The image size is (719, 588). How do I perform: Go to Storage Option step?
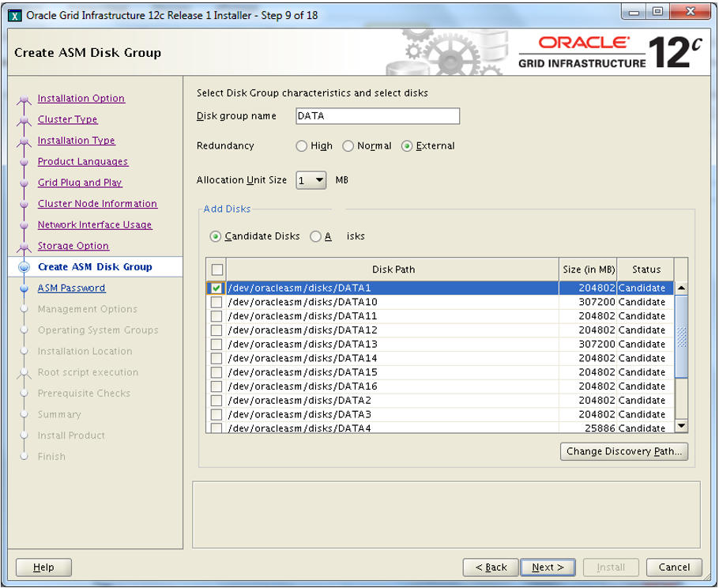pos(73,246)
